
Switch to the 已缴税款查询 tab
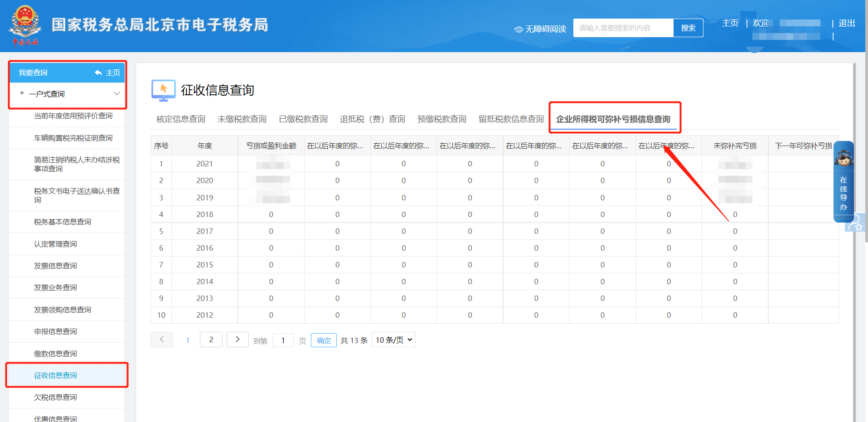click(303, 119)
